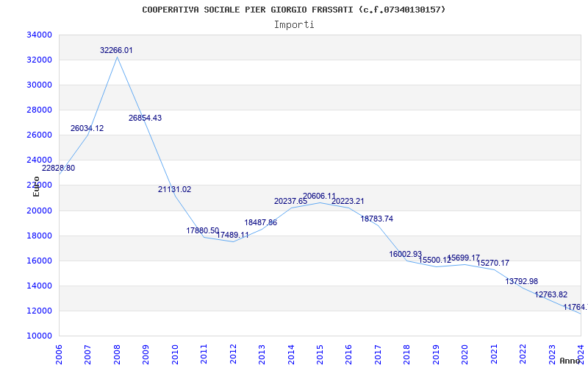Click the x-axis year 2023
The width and height of the screenshot is (588, 368).
click(x=552, y=354)
